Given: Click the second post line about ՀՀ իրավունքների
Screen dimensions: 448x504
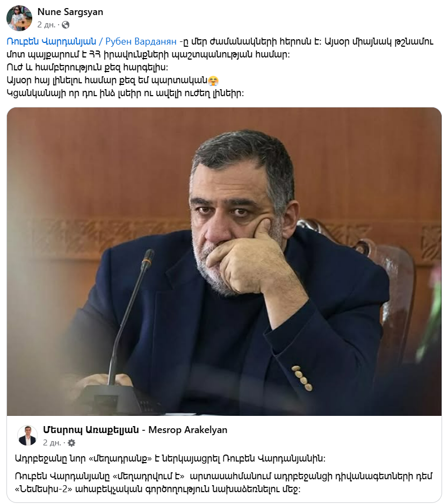Looking at the screenshot, I should [148, 55].
